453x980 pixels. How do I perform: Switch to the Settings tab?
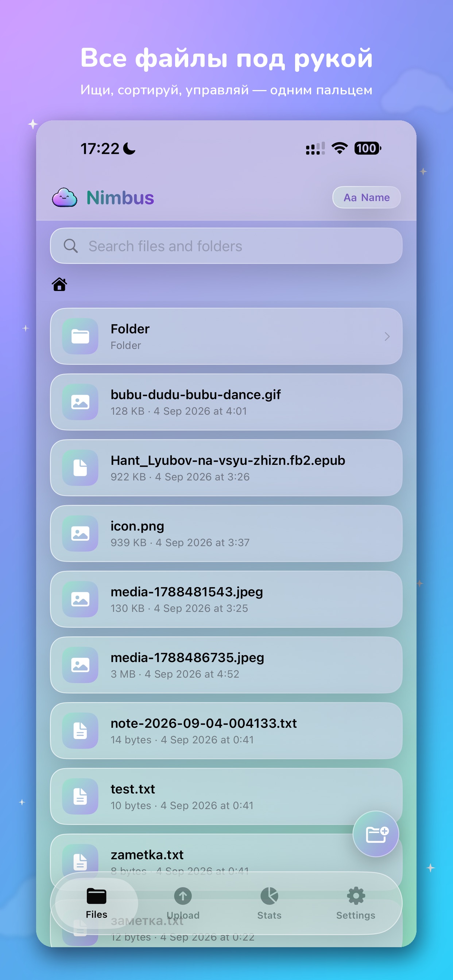[x=356, y=903]
